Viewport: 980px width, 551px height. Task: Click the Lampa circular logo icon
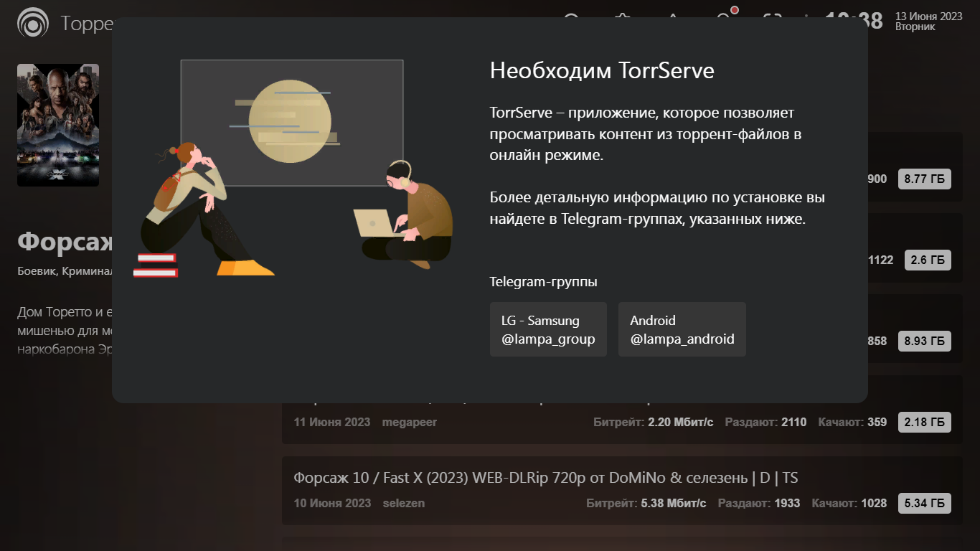click(x=33, y=22)
